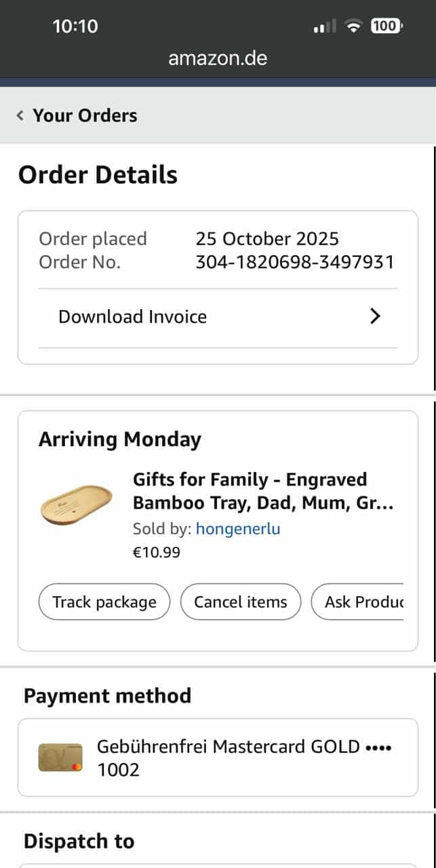
Task: Tap the 10:10 clock in status bar
Action: click(75, 26)
